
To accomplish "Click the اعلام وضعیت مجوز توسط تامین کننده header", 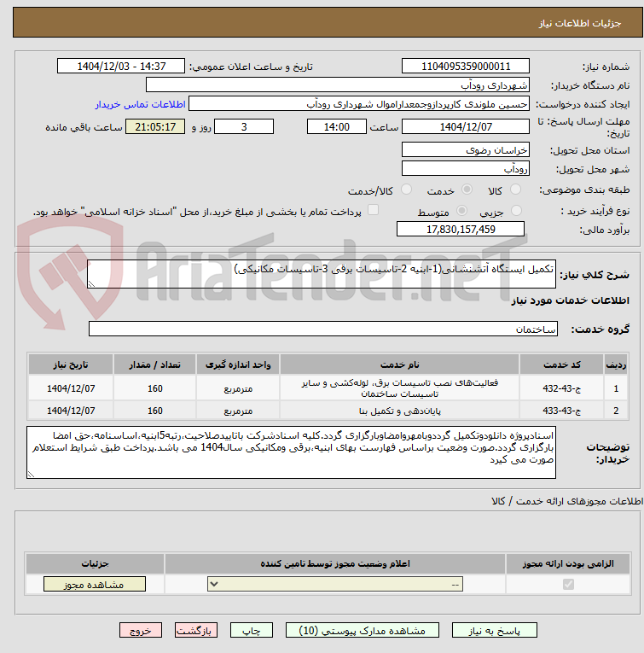I will 335,563.
